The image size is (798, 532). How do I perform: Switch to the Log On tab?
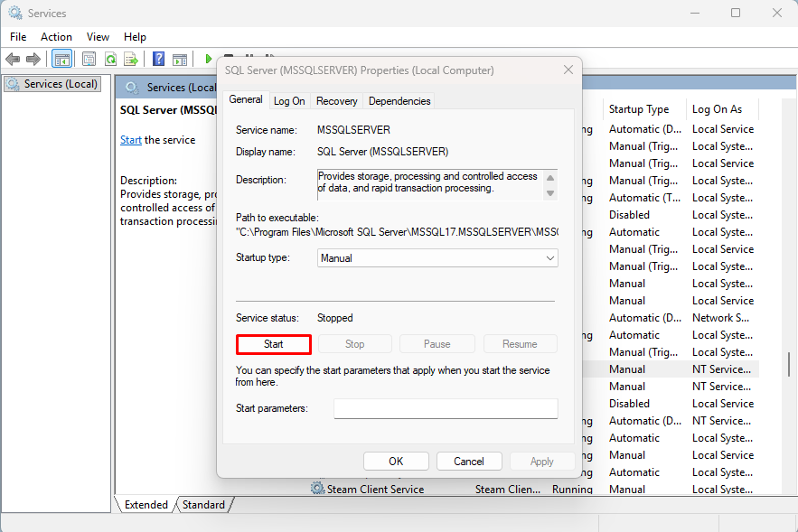[x=289, y=100]
